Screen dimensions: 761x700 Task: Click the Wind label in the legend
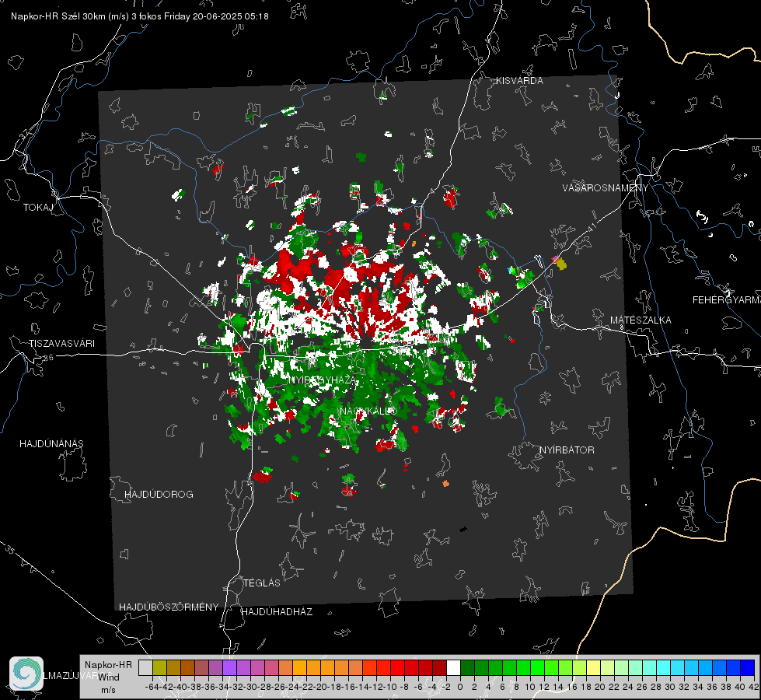coord(109,677)
